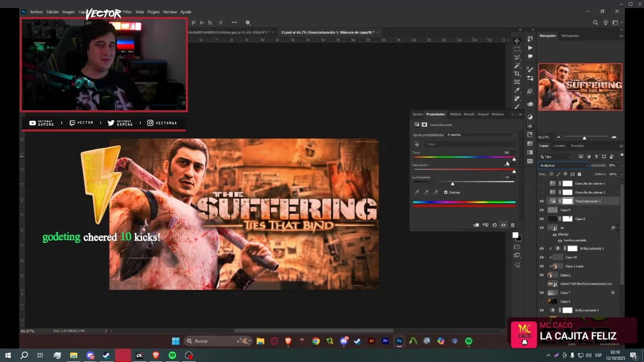Open the History panel icon

coord(530,39)
